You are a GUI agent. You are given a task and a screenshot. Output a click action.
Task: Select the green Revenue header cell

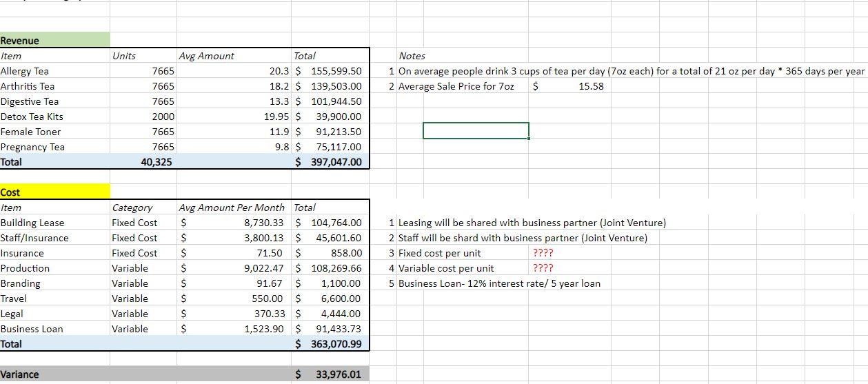54,41
